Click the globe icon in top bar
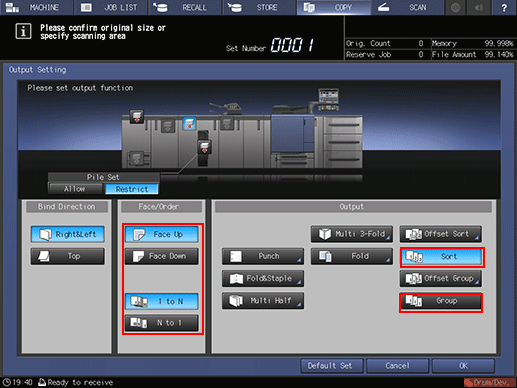517x388 pixels. 455,7
